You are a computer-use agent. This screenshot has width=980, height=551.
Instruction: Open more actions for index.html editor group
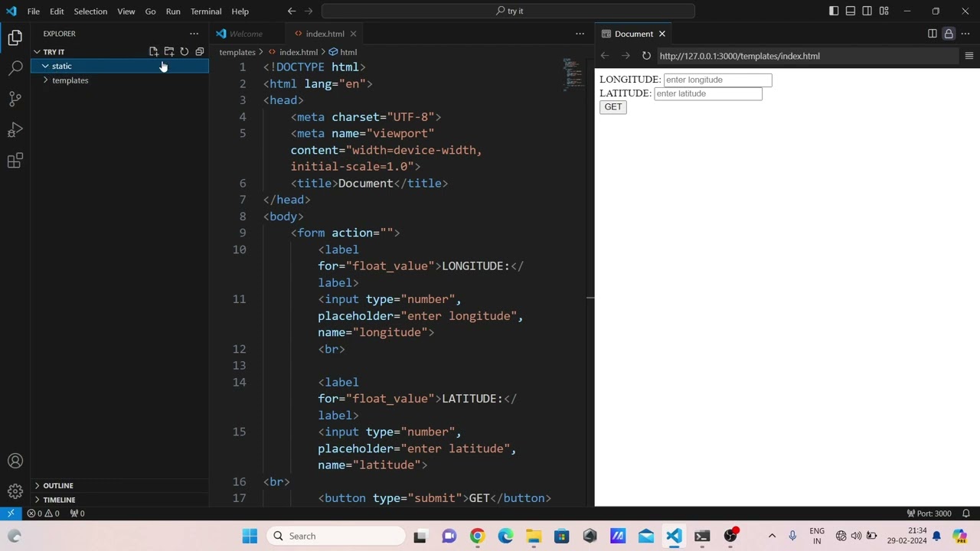point(580,34)
